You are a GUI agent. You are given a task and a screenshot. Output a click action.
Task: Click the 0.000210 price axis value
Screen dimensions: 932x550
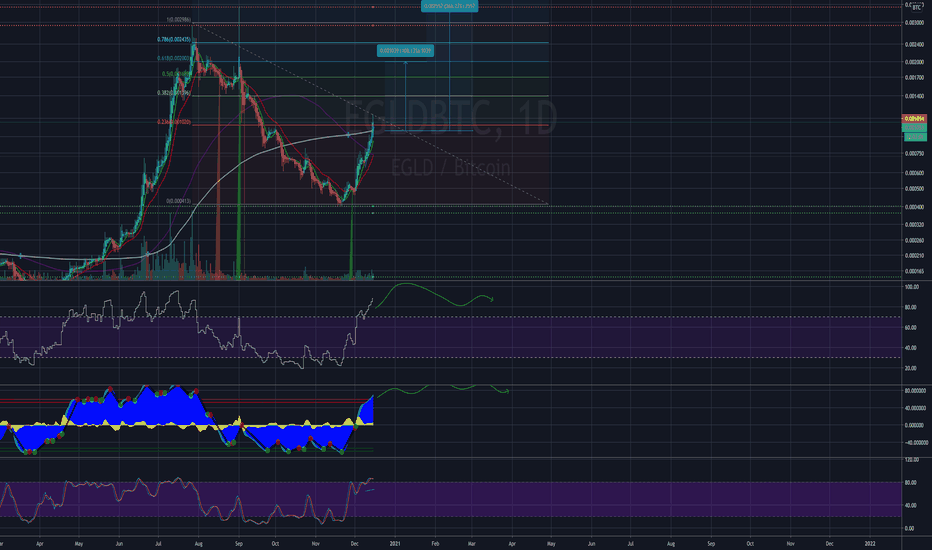[x=914, y=256]
